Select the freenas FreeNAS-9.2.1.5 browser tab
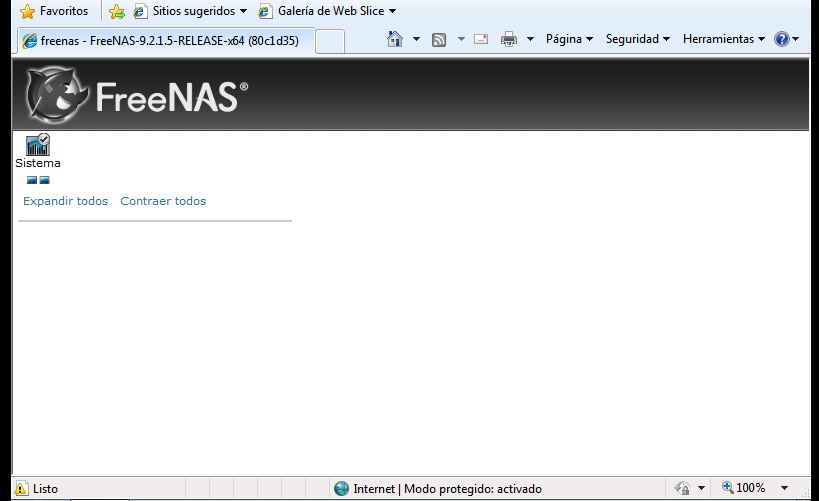The image size is (819, 501). click(167, 41)
